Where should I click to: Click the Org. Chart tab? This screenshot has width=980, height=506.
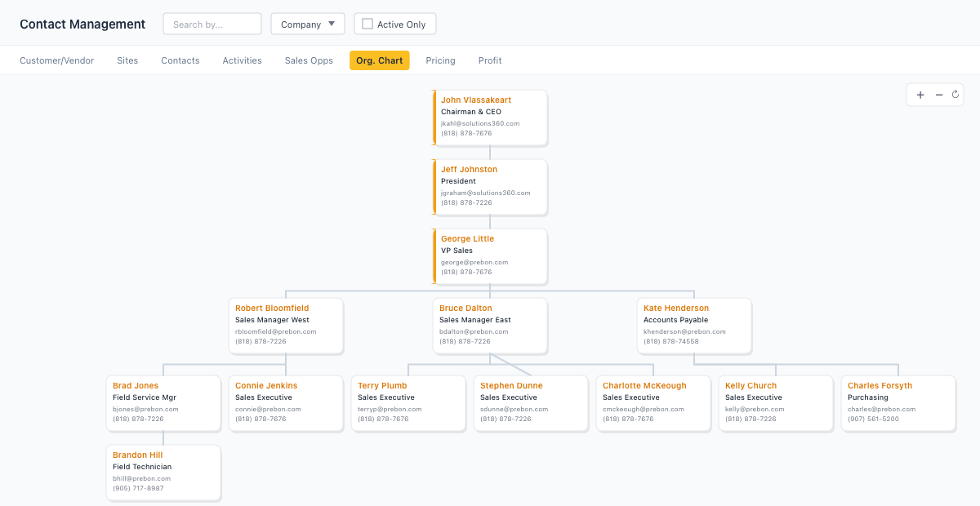(x=379, y=60)
